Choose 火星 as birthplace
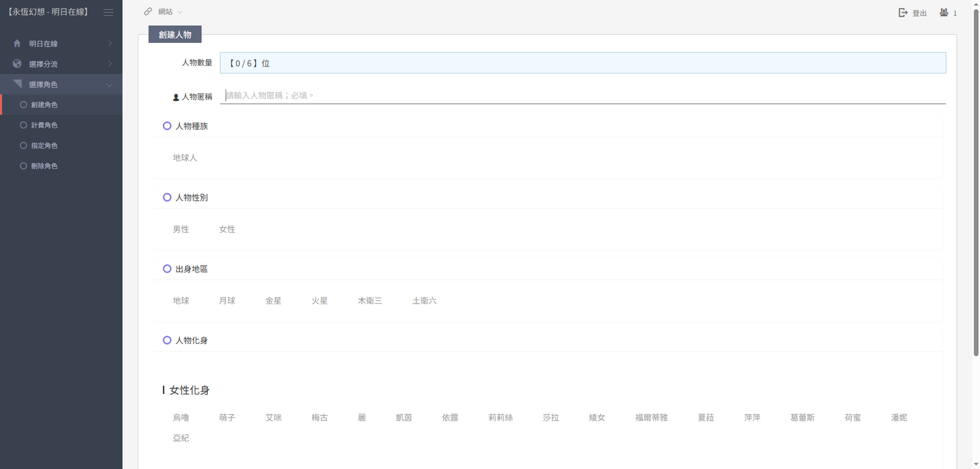Image resolution: width=980 pixels, height=469 pixels. [319, 301]
